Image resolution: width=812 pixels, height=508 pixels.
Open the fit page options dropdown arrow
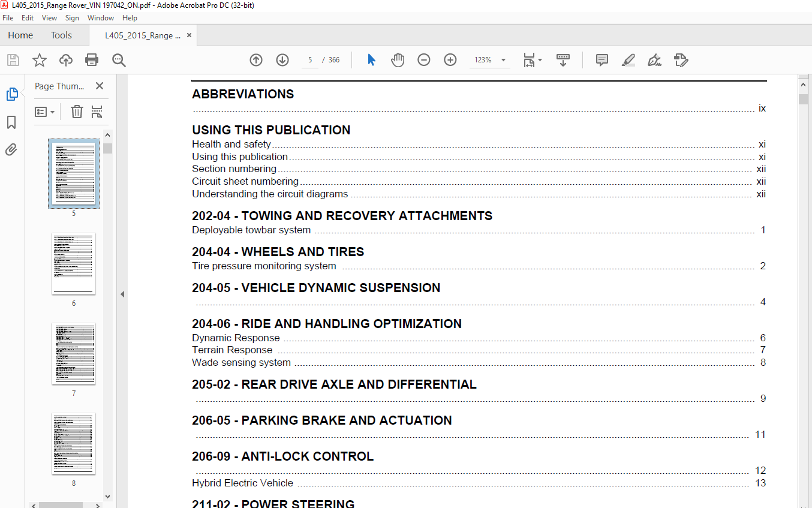tap(540, 60)
